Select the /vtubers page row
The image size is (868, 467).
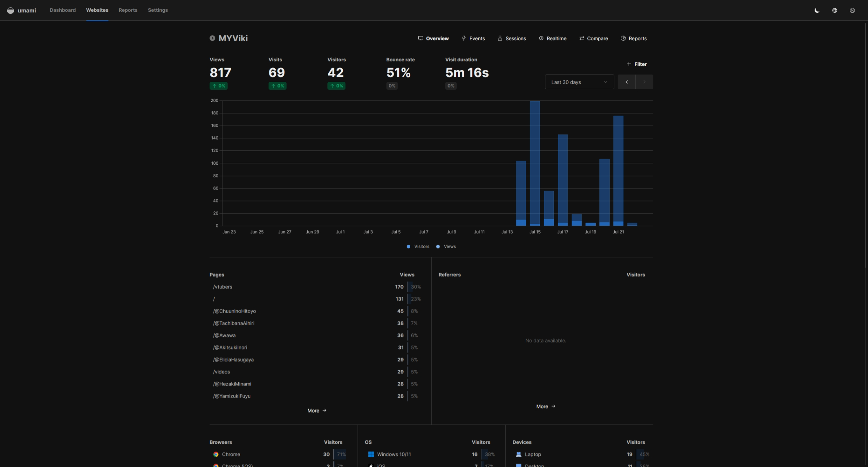pos(223,287)
